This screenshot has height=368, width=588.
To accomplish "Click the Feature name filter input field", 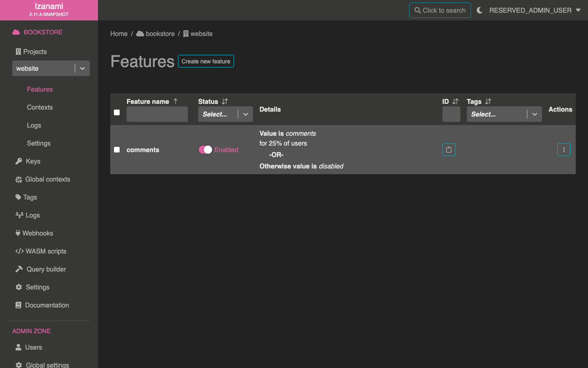I will [x=157, y=114].
